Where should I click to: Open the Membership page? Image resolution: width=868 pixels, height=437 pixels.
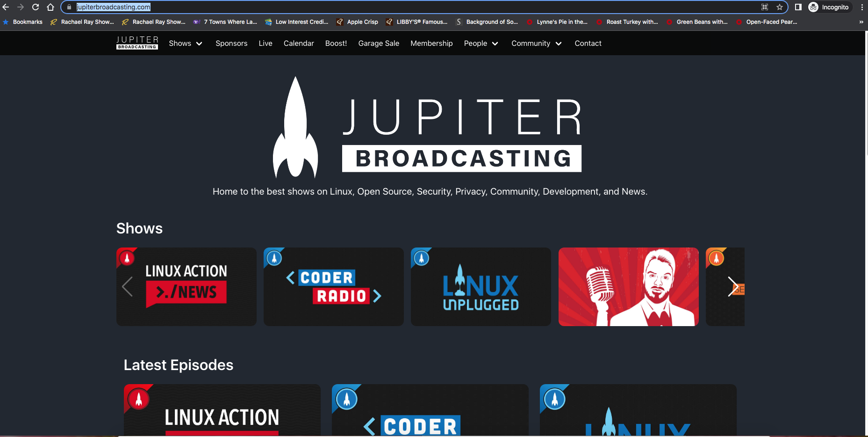(431, 44)
